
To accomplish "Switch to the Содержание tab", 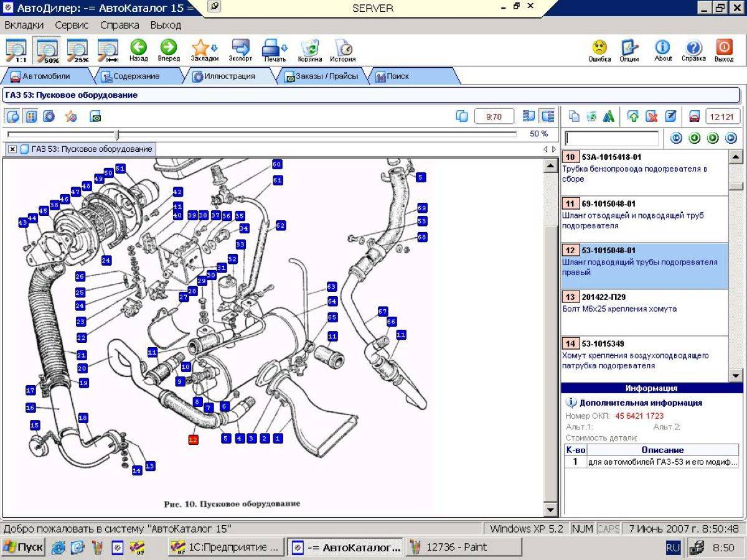I will tap(129, 77).
